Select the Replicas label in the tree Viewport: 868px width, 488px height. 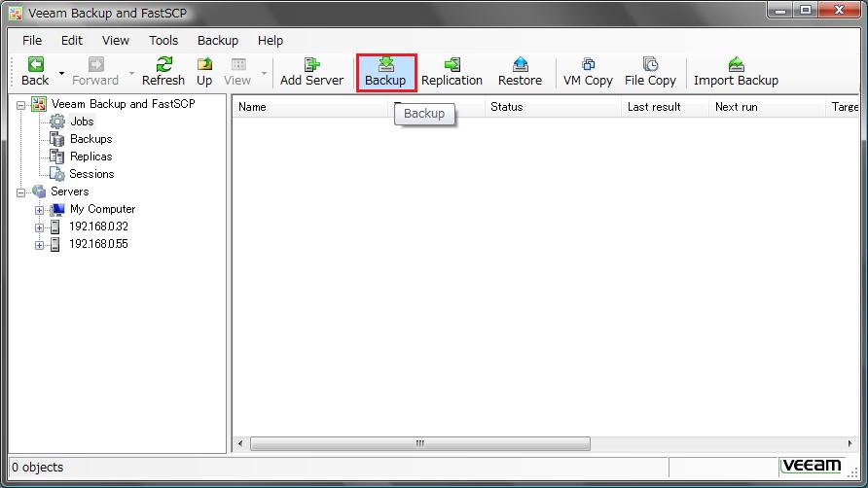pyautogui.click(x=91, y=157)
